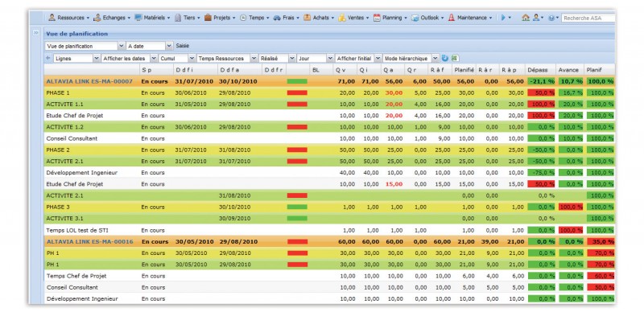Open the Afficher les dates dropdown
Viewport: 644px width, 333px height.
point(153,59)
